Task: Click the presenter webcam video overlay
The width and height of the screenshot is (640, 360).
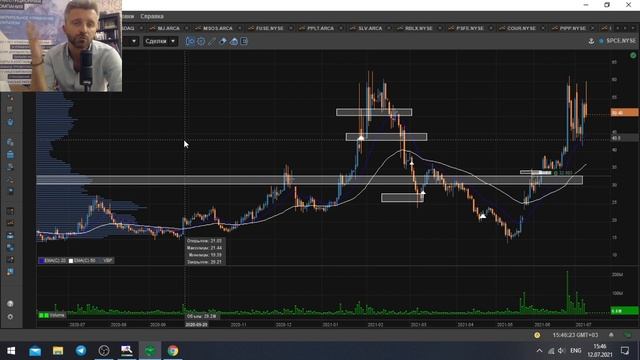Action: 61,46
